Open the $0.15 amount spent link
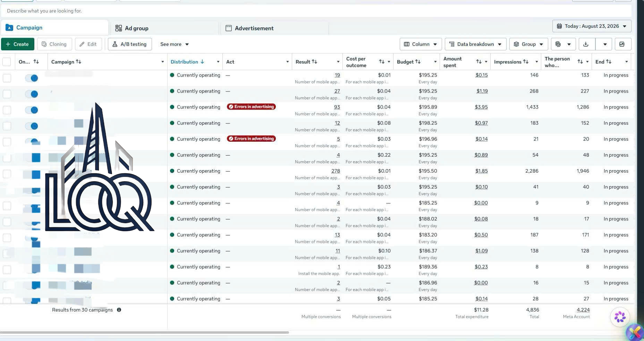 coord(481,75)
